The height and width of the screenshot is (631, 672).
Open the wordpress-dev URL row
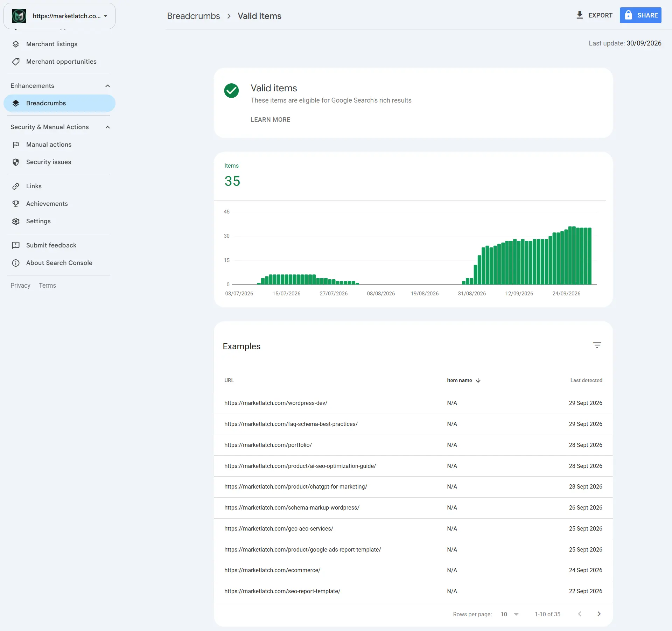[413, 403]
